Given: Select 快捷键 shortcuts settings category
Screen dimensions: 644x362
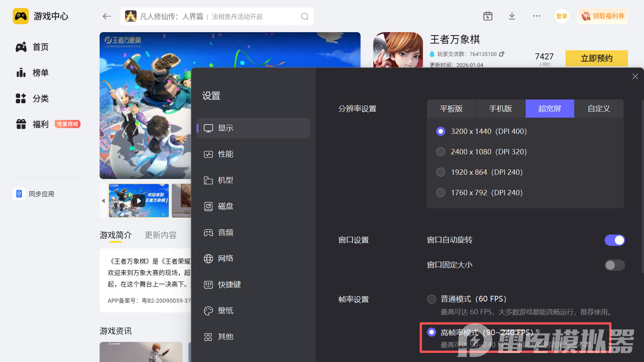Looking at the screenshot, I should 253,285.
